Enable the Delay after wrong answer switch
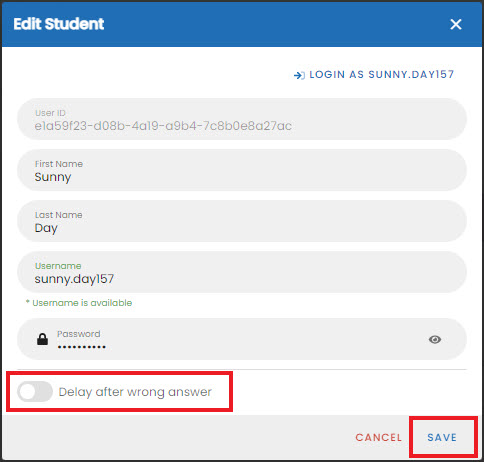The image size is (484, 462). click(x=35, y=391)
